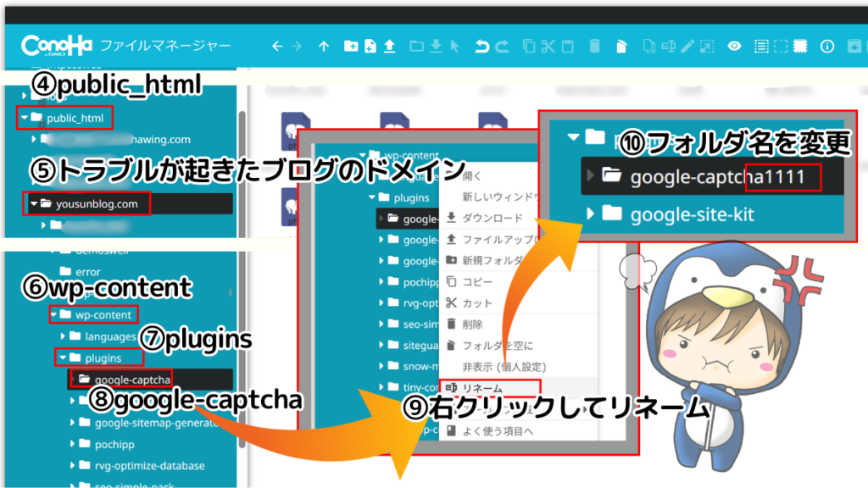The height and width of the screenshot is (488, 868).
Task: Click the select-none toolbar icon
Action: (x=781, y=46)
